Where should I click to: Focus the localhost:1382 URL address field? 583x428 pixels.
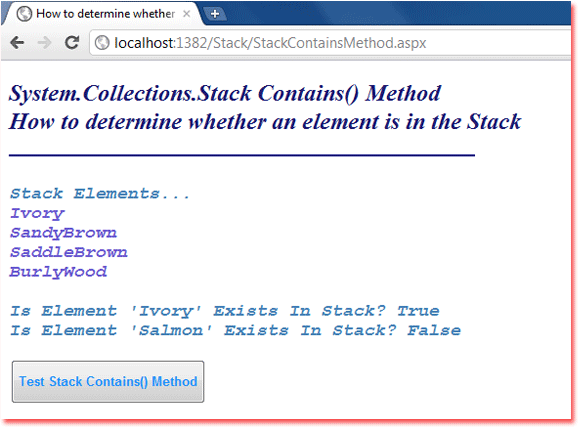coord(330,43)
